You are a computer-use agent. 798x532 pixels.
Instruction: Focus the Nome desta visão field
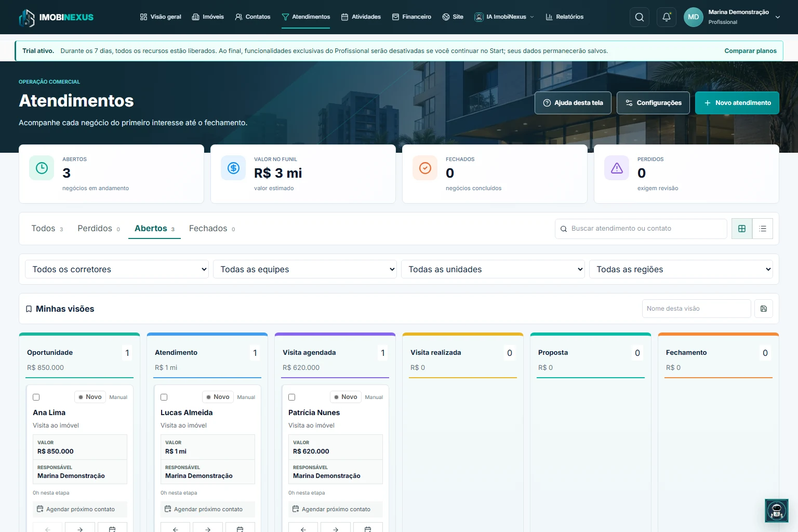coord(697,309)
